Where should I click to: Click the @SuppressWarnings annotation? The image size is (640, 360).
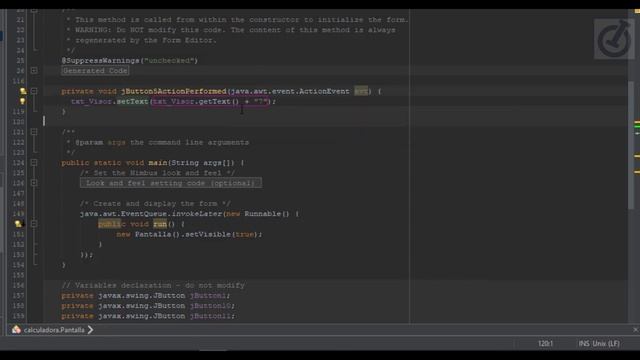coord(100,60)
